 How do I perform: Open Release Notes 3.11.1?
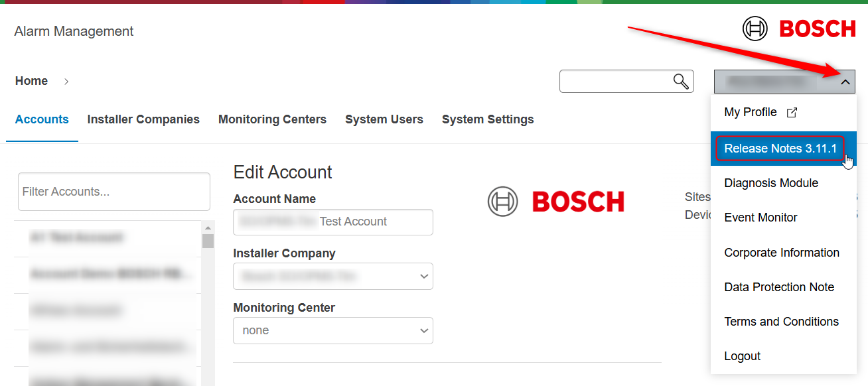(x=780, y=149)
